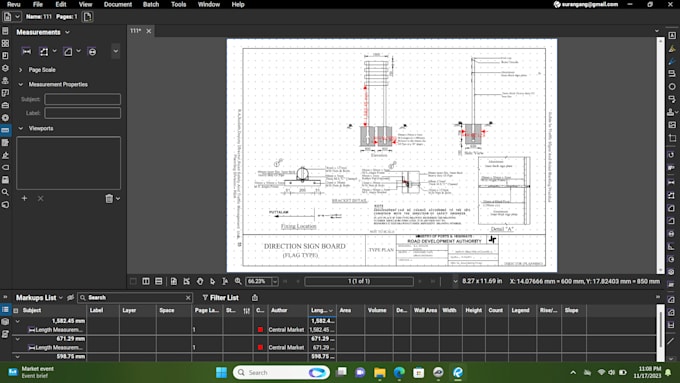Screen dimensions: 680x383
Task: Click the Subject column header
Action: tap(32, 311)
